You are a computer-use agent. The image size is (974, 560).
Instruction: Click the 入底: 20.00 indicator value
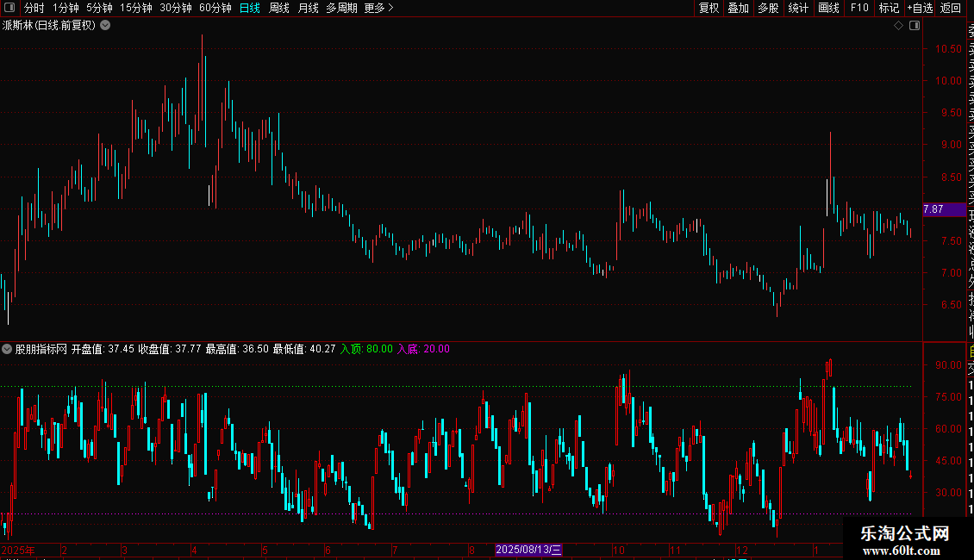423,349
